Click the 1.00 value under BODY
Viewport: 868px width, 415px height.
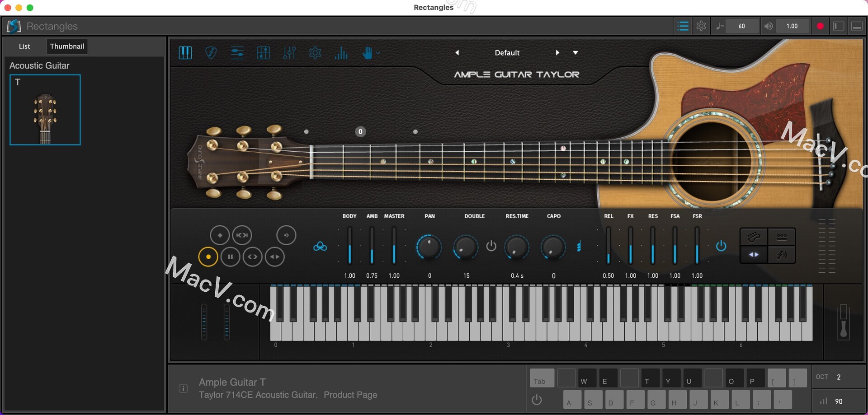(x=350, y=275)
